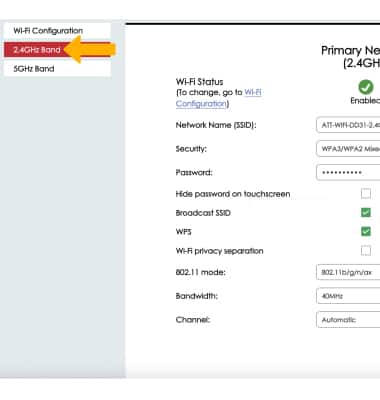Click the 'Bandwidth:' label
380x400 pixels.
pyautogui.click(x=197, y=296)
